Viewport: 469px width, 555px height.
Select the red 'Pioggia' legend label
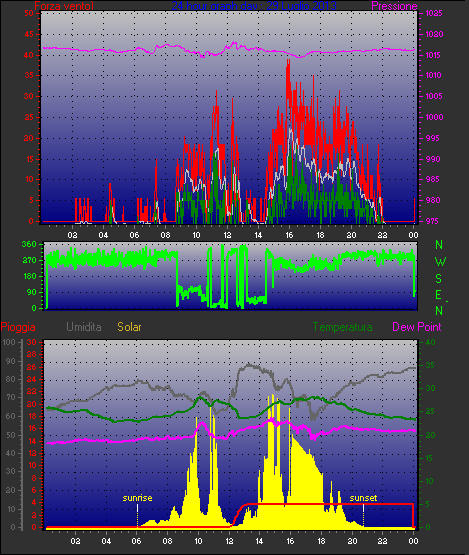point(18,327)
